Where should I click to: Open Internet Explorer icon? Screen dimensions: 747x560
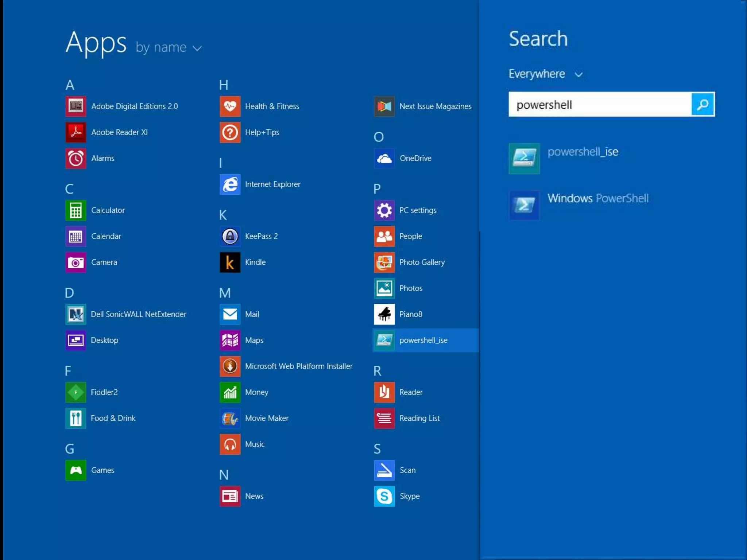point(230,184)
